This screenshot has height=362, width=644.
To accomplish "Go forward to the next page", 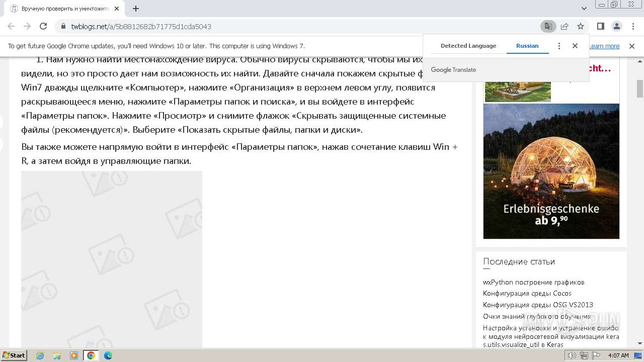I will (x=27, y=26).
